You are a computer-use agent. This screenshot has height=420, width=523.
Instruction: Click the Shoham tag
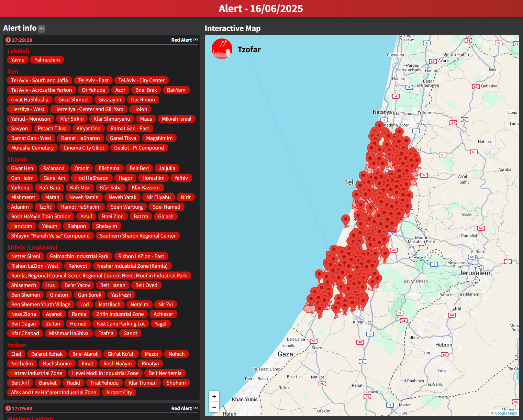pos(176,383)
